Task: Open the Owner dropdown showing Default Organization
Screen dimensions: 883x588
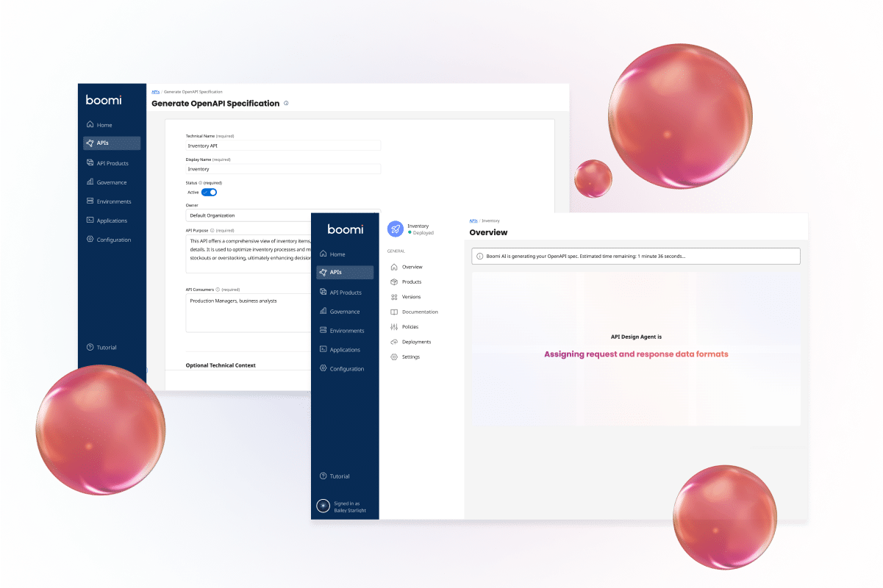Action: click(249, 215)
